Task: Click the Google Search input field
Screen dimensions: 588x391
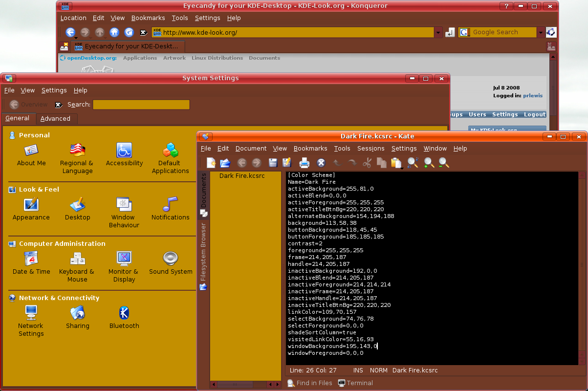Action: point(503,32)
